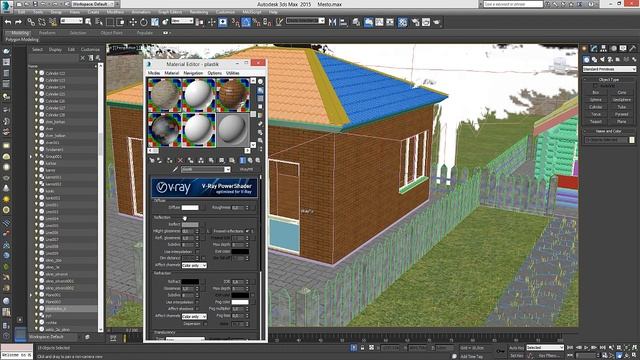Viewport: 640px width, 360px height.
Task: Open Standard Primitives dropdown in Create panel
Action: [609, 69]
